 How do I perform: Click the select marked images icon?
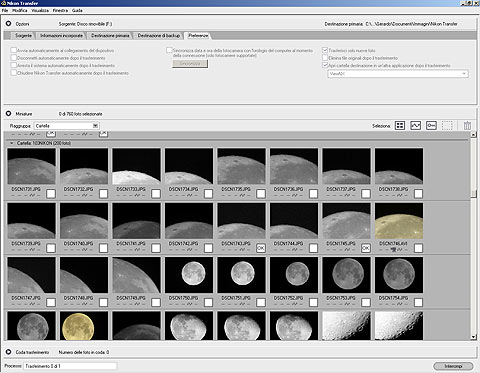(415, 126)
